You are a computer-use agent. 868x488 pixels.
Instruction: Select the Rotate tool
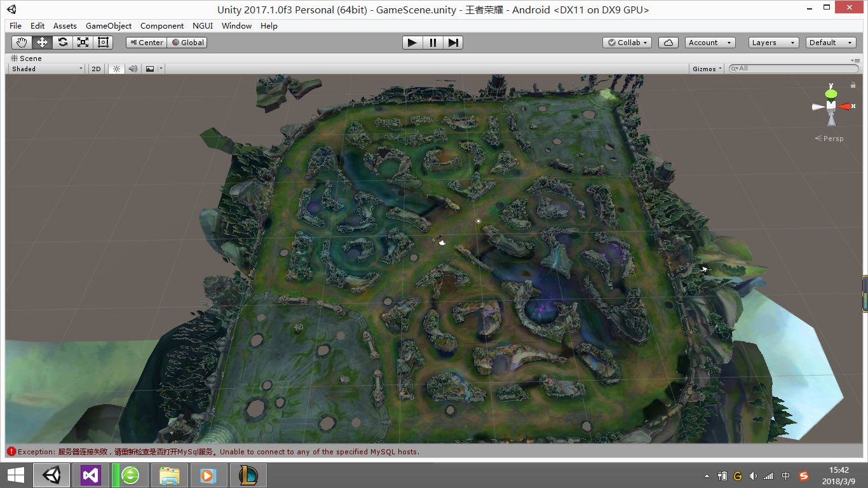pos(62,43)
